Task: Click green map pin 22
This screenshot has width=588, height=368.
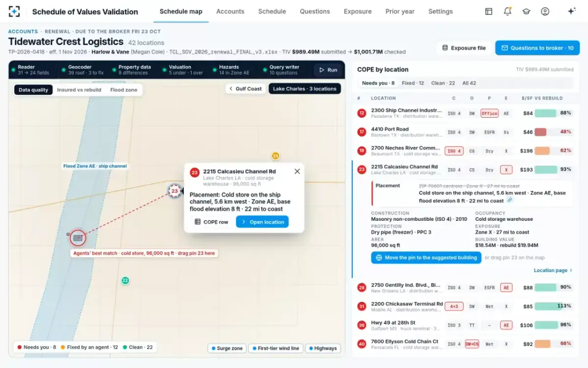Action: tap(125, 281)
